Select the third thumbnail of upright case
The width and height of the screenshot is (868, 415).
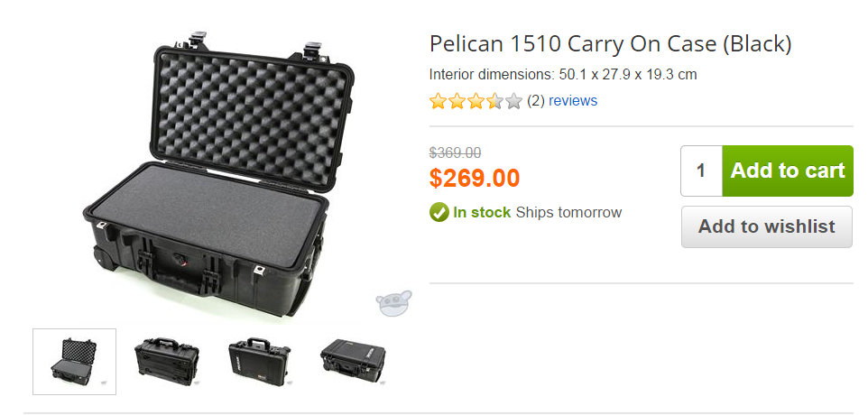259,361
